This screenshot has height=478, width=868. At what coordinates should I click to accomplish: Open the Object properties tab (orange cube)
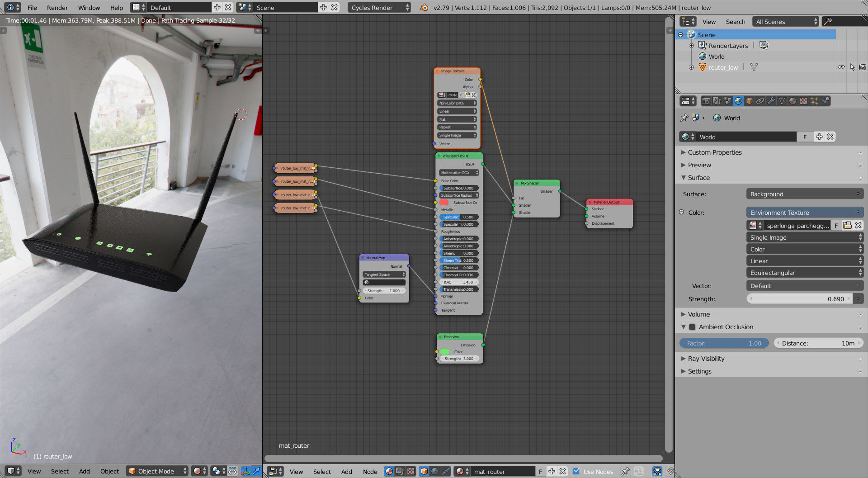749,101
